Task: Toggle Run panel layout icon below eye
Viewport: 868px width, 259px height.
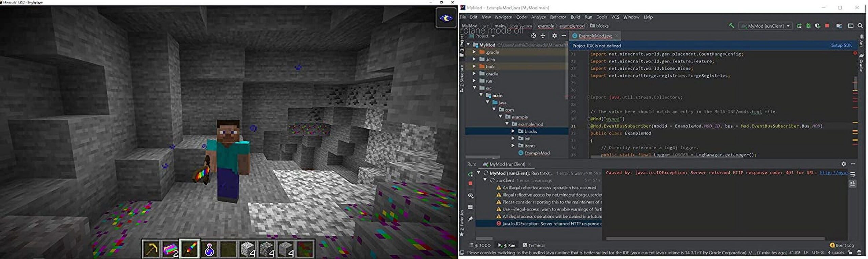Action: [x=470, y=207]
